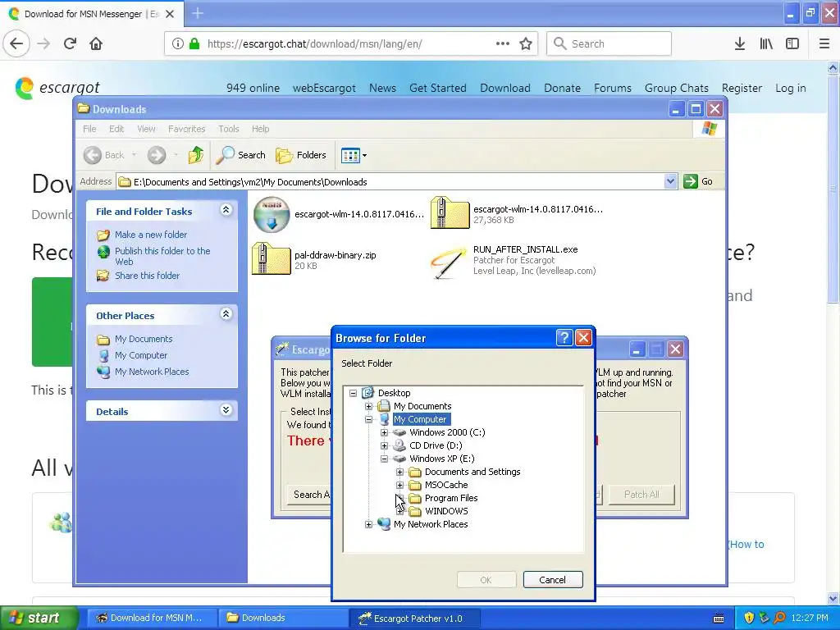The image size is (840, 630).
Task: View site information icon in address bar
Action: coord(178,43)
